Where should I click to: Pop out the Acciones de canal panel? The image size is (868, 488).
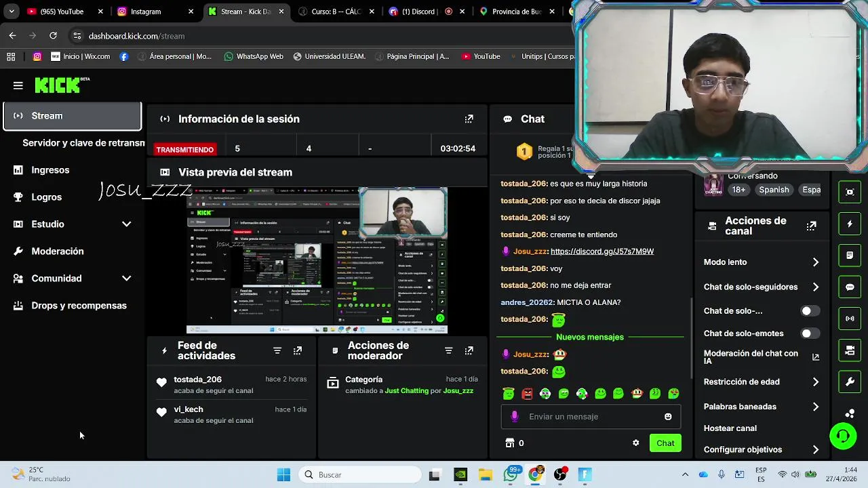[811, 226]
